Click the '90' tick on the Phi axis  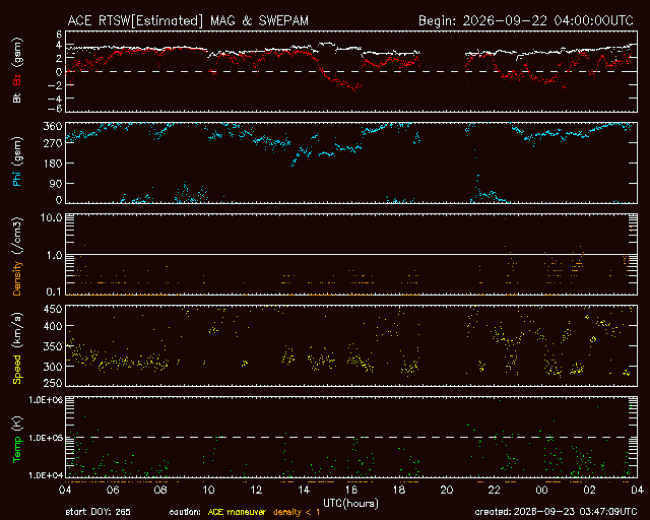click(56, 184)
